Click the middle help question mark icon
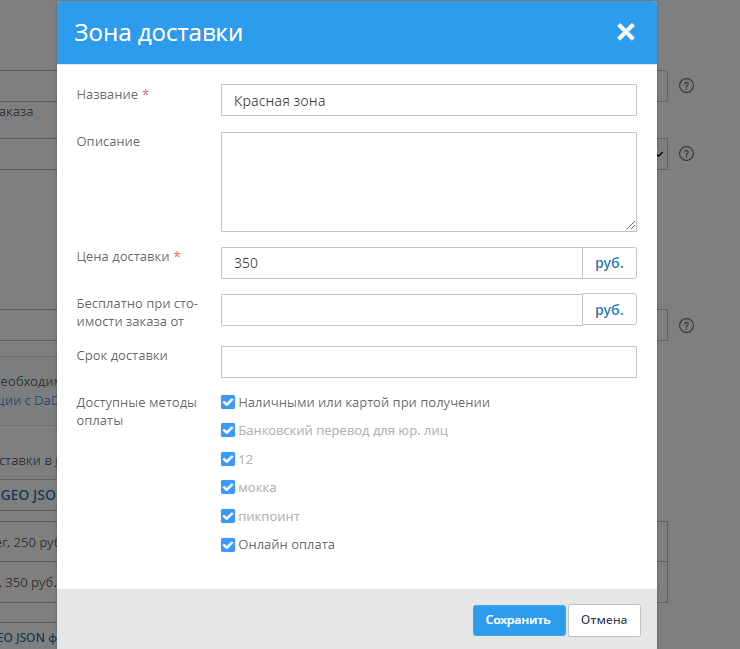The width and height of the screenshot is (740, 649). pos(686,154)
